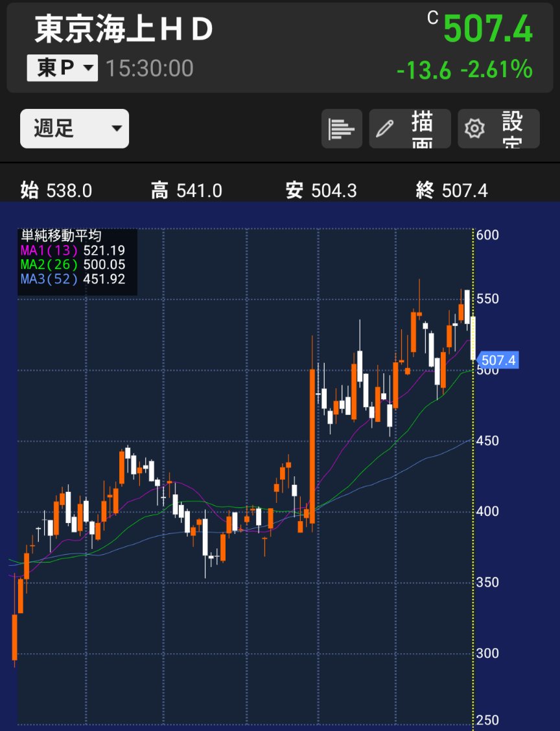The width and height of the screenshot is (560, 731).
Task: Tap the 300 axis price label
Action: point(487,653)
